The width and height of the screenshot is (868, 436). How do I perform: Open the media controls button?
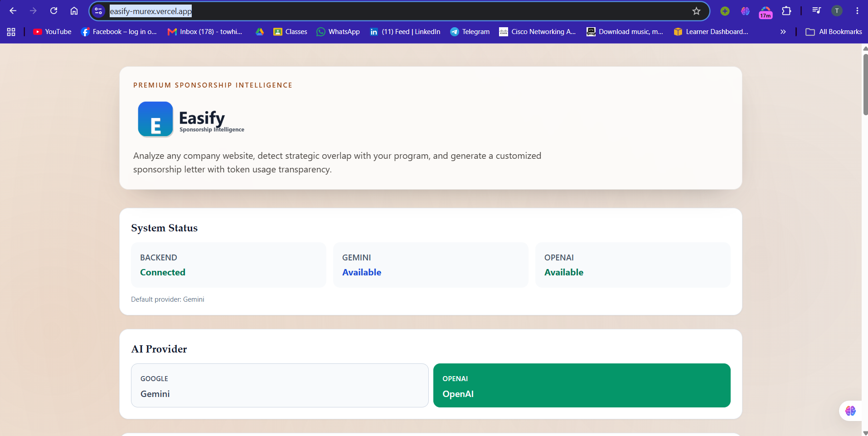tap(816, 11)
